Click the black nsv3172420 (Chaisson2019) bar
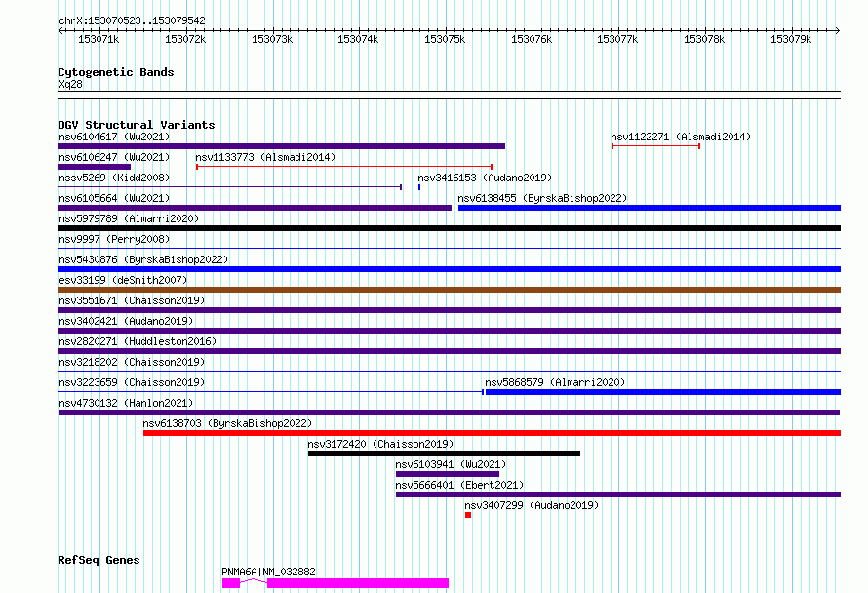Image resolution: width=868 pixels, height=593 pixels. (444, 454)
